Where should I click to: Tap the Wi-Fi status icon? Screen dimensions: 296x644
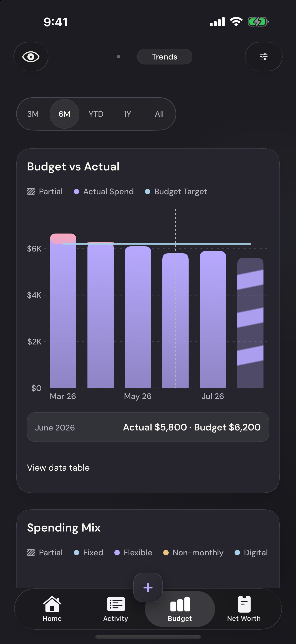[x=236, y=22]
